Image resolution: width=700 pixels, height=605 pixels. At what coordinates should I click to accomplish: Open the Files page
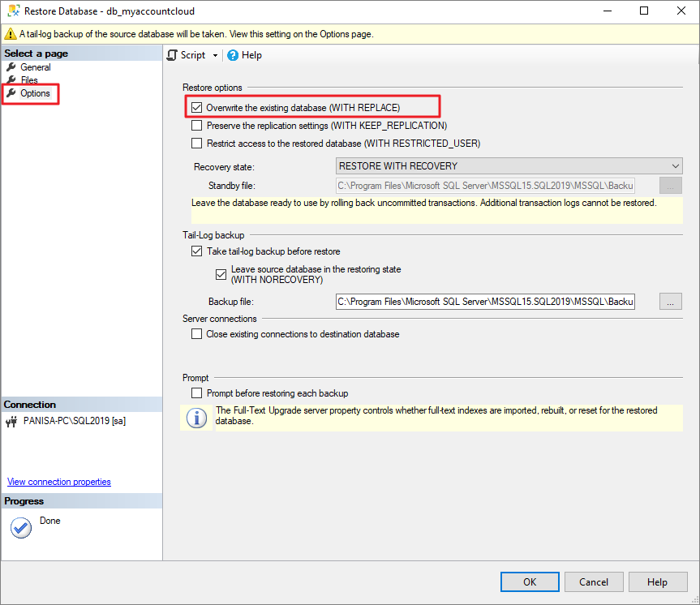click(x=29, y=80)
